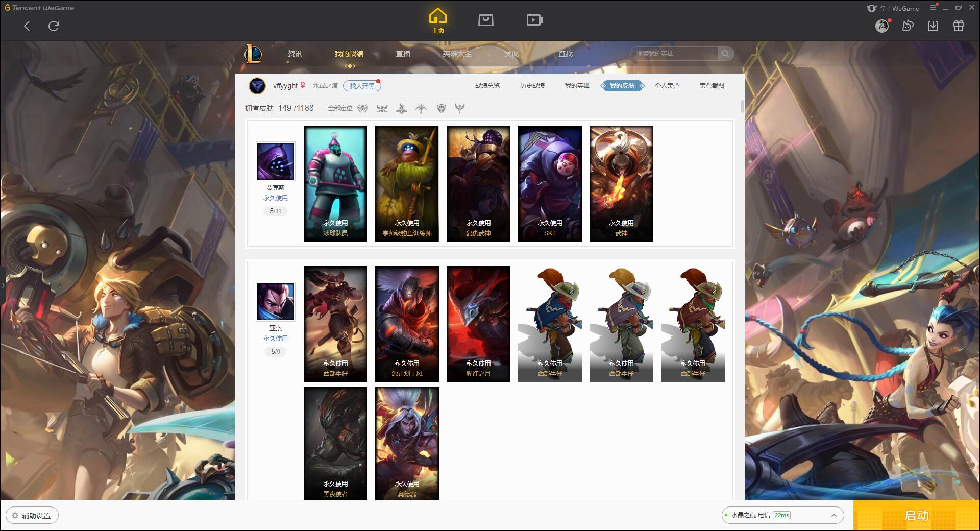Click the username vffyyght
Viewport: 980px width, 531px height.
click(x=285, y=86)
